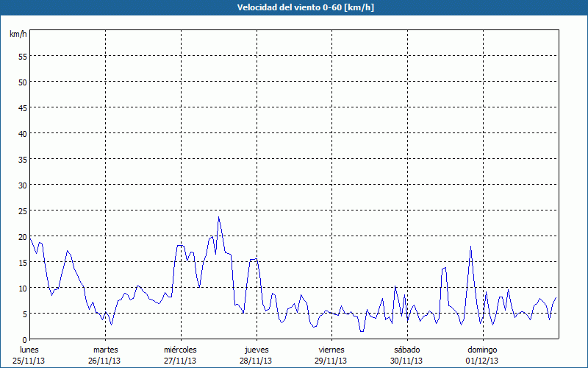Select the 'sábado 30/11/13' date label
This screenshot has height=368, width=588.
406,355
